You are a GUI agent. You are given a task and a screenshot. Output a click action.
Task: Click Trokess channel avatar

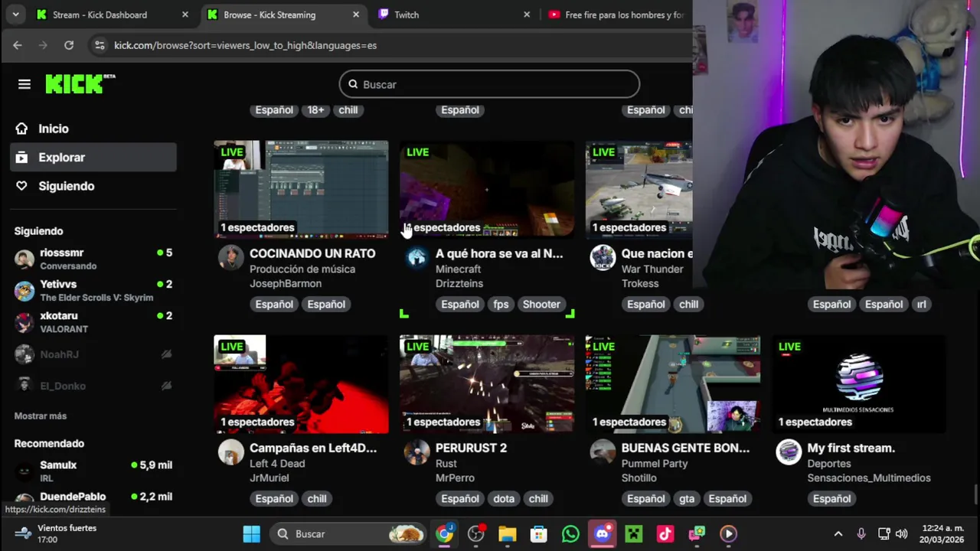point(603,258)
